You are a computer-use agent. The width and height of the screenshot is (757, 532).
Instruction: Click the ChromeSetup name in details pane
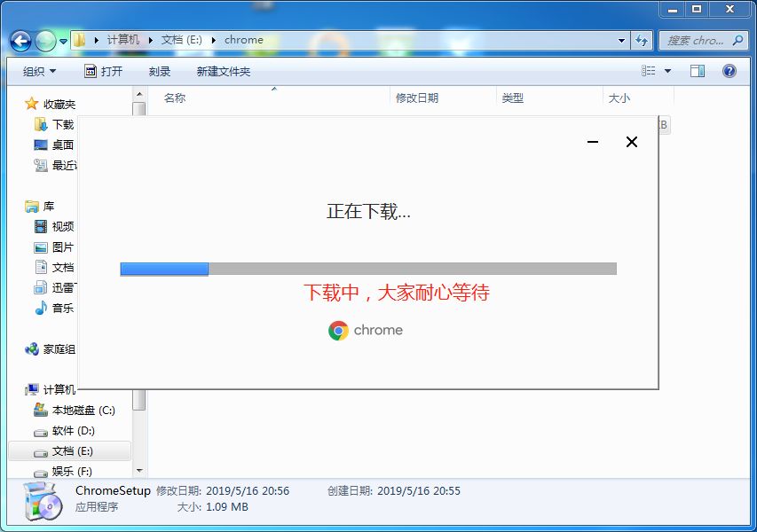pyautogui.click(x=113, y=490)
